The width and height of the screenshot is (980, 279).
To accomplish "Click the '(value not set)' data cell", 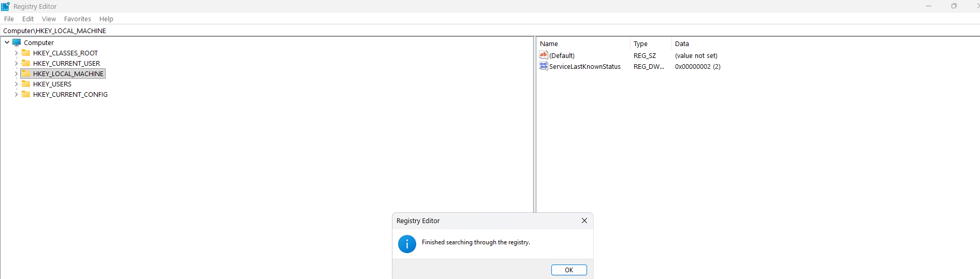I will click(x=696, y=55).
